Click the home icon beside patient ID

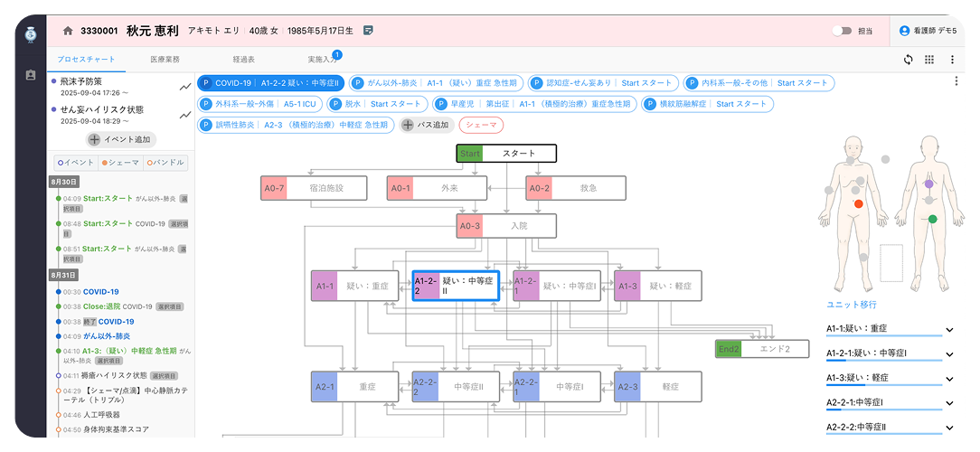pos(68,31)
